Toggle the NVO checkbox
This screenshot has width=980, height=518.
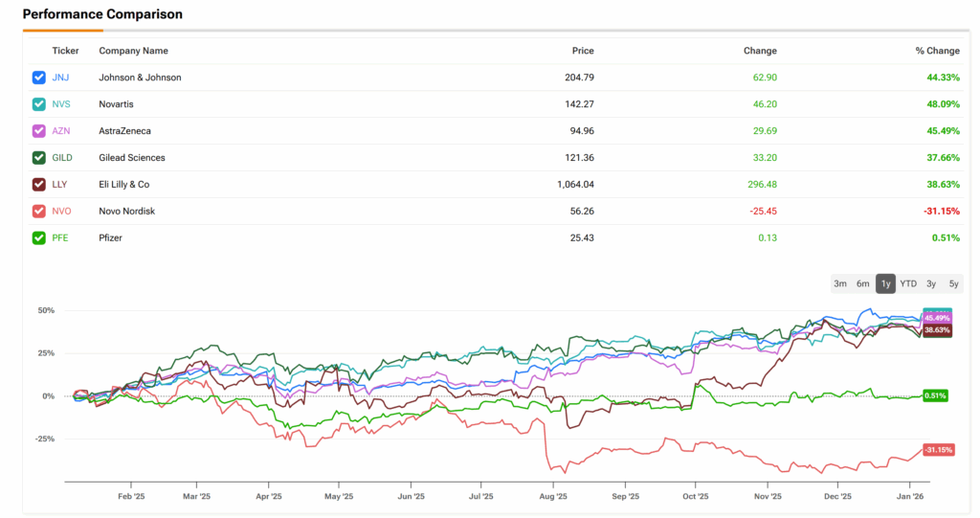(x=38, y=212)
